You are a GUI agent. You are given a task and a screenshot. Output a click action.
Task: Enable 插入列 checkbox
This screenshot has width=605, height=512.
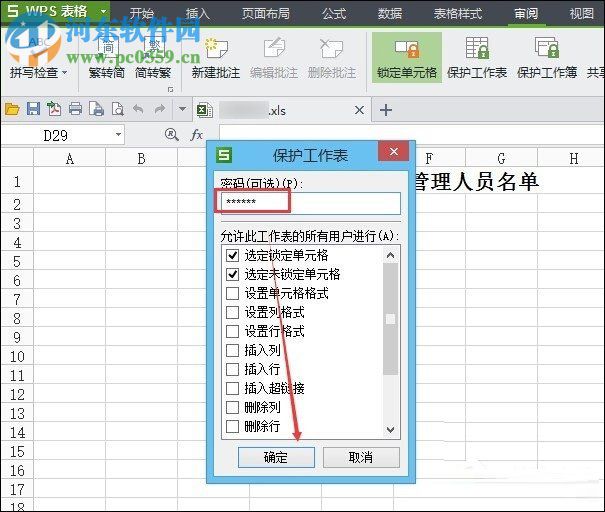click(232, 350)
